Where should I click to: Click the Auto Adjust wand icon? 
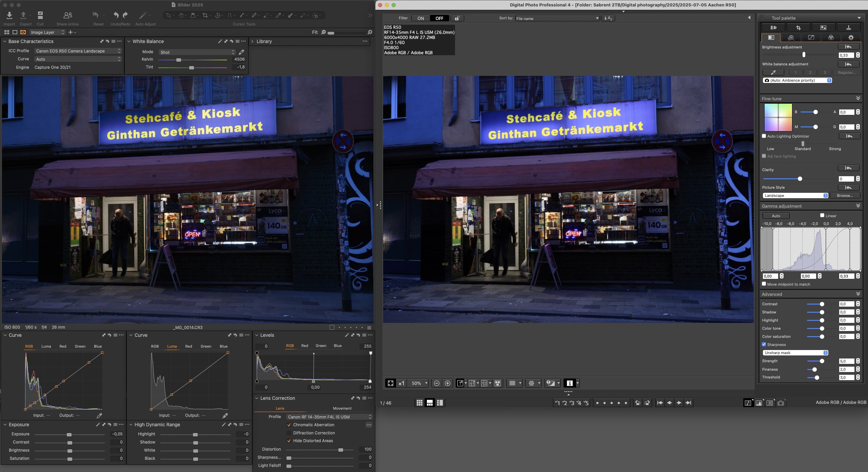click(x=142, y=16)
